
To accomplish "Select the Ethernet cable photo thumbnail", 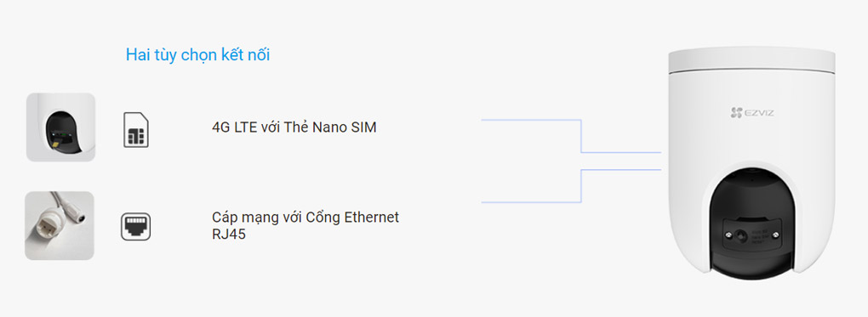I will (60, 226).
